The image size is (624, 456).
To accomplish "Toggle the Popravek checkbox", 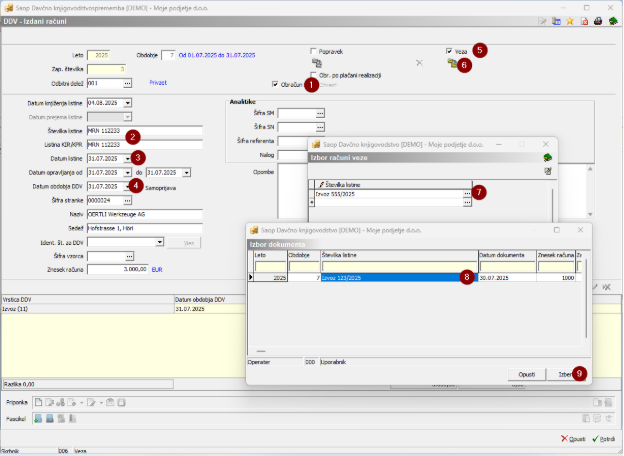I will (x=313, y=51).
